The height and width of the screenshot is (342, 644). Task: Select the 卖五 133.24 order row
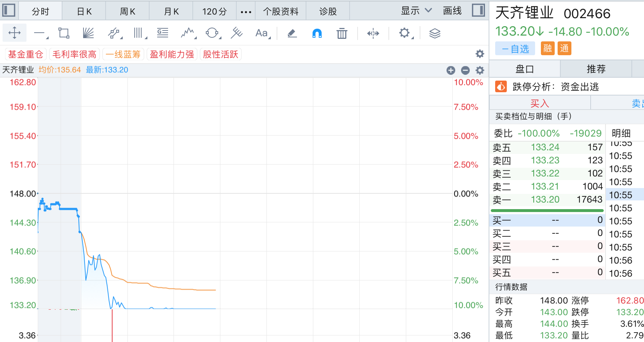point(547,147)
